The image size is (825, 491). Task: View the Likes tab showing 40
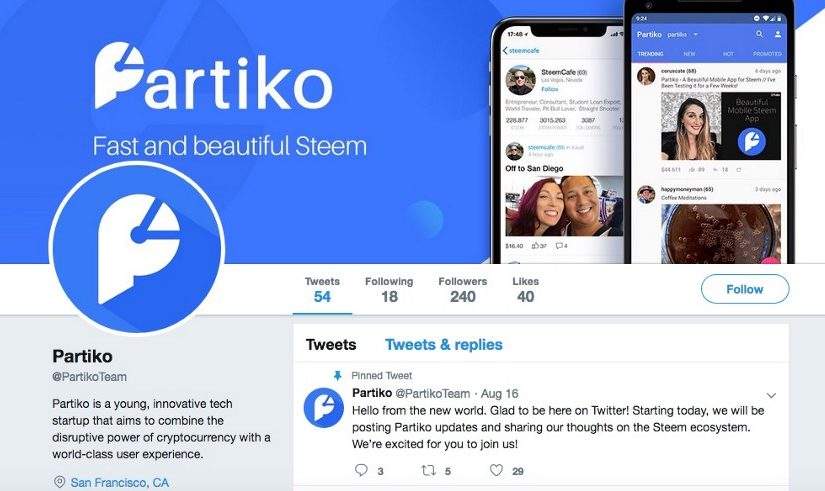click(x=526, y=289)
